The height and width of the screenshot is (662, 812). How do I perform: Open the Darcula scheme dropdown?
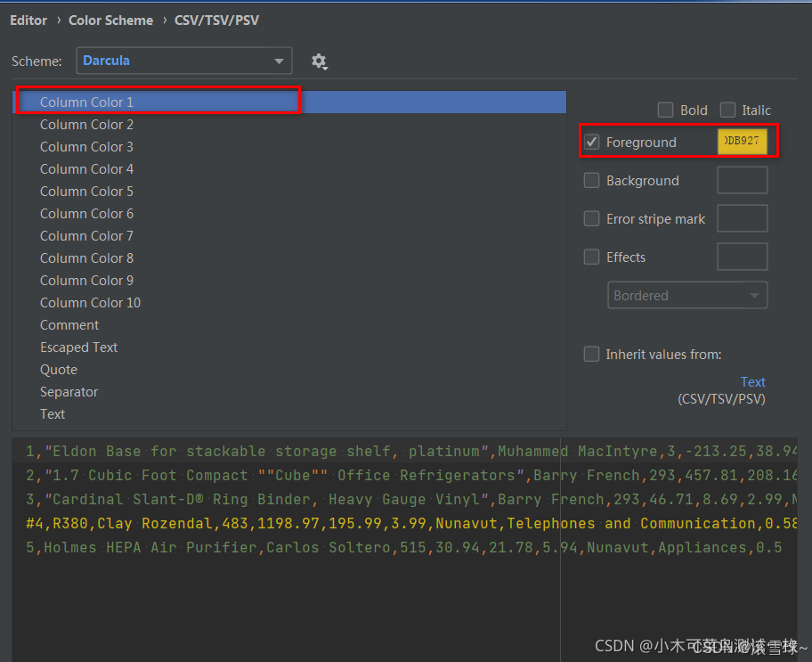[184, 61]
